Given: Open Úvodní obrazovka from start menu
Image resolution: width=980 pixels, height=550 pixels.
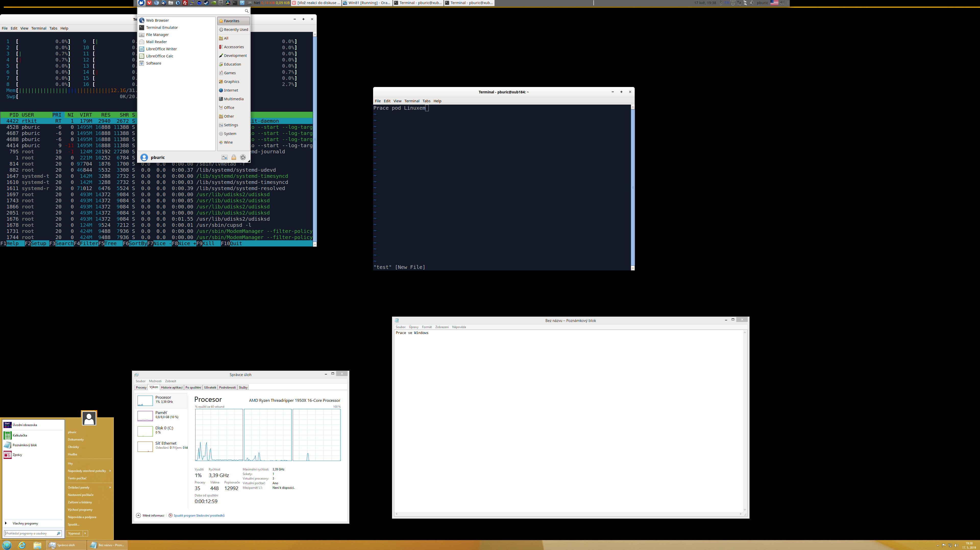Looking at the screenshot, I should 33,425.
